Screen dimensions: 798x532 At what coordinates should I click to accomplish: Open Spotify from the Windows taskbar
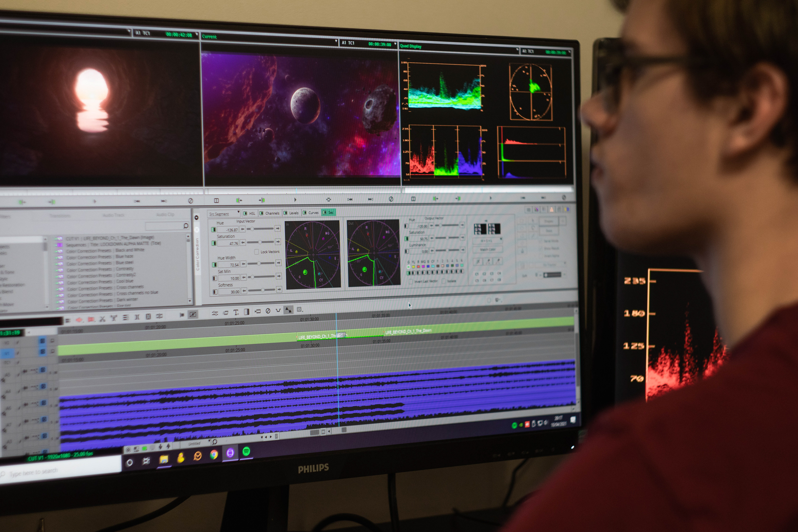246,452
